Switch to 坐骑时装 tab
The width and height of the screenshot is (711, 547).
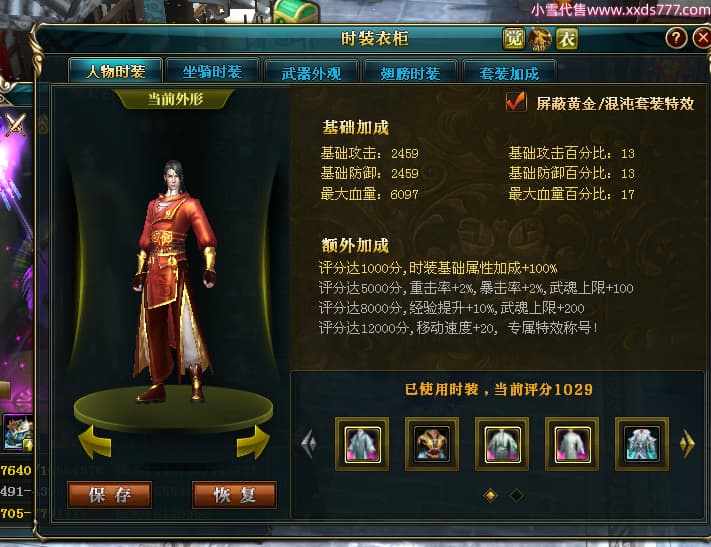[x=212, y=72]
